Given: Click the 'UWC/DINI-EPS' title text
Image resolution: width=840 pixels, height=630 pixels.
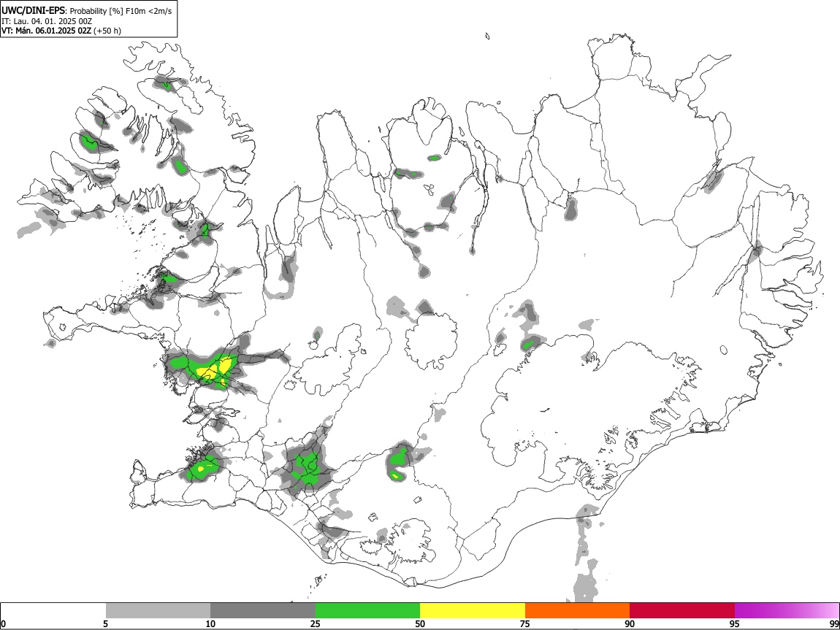Looking at the screenshot, I should click(33, 11).
